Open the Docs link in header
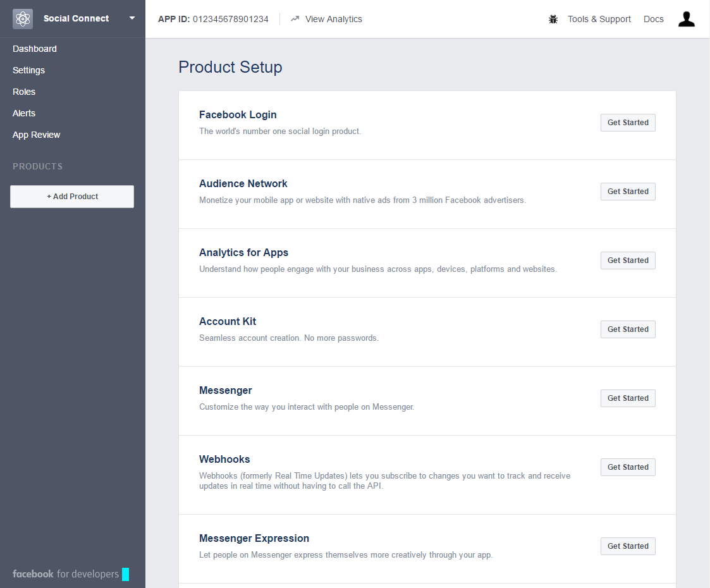The width and height of the screenshot is (710, 588). [653, 19]
